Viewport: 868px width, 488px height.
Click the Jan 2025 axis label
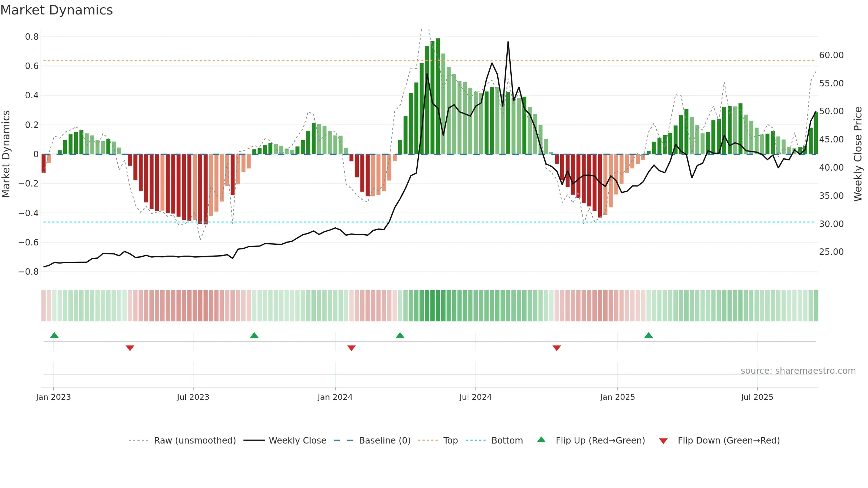[x=618, y=397]
